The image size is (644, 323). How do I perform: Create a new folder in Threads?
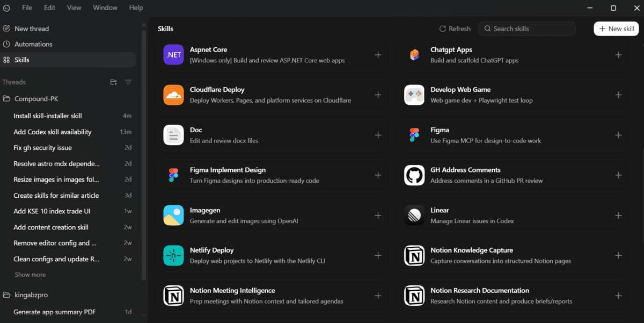click(113, 82)
